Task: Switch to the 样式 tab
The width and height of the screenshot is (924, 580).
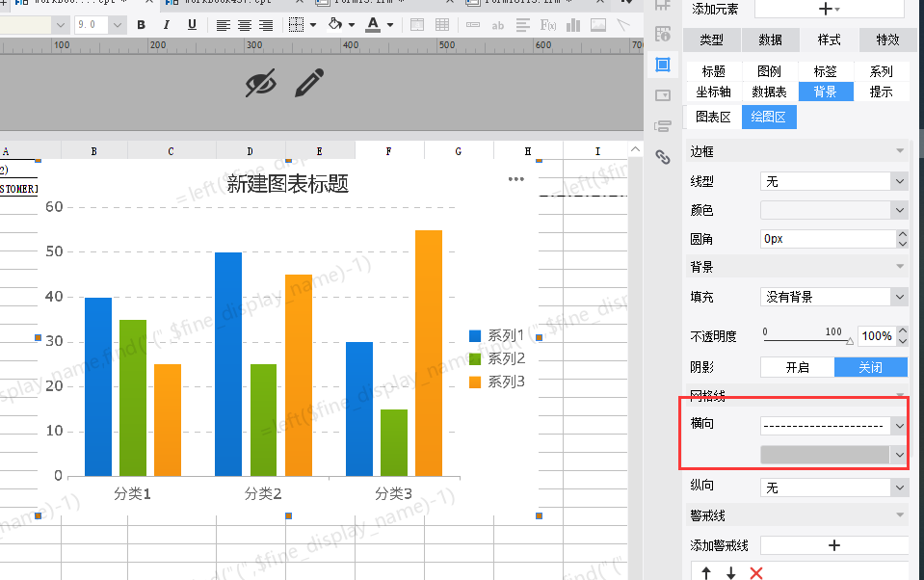Action: (830, 40)
